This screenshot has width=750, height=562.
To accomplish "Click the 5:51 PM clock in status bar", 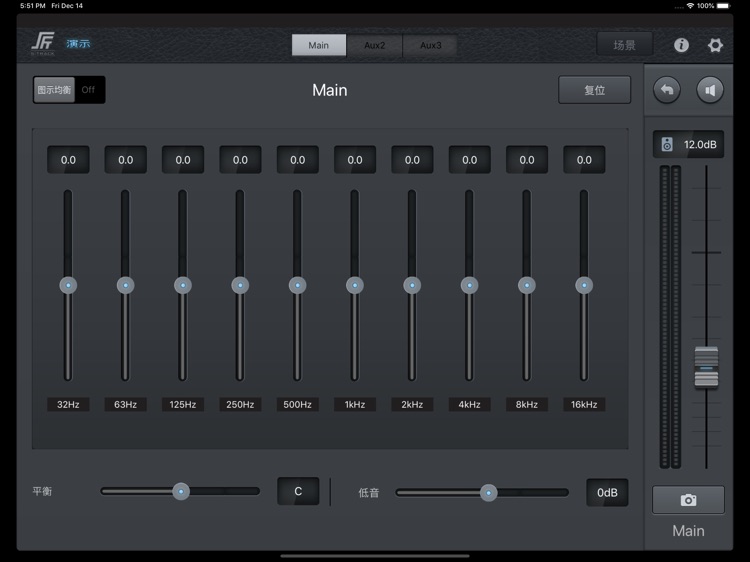I will [x=33, y=6].
